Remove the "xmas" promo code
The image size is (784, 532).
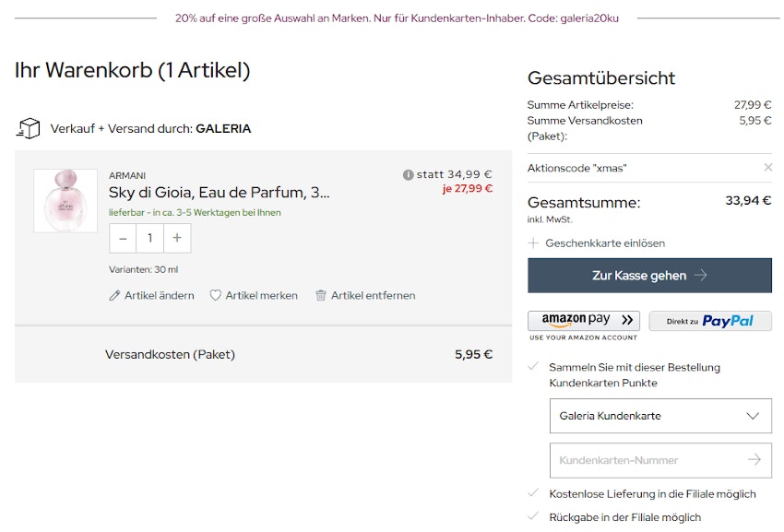pos(767,168)
